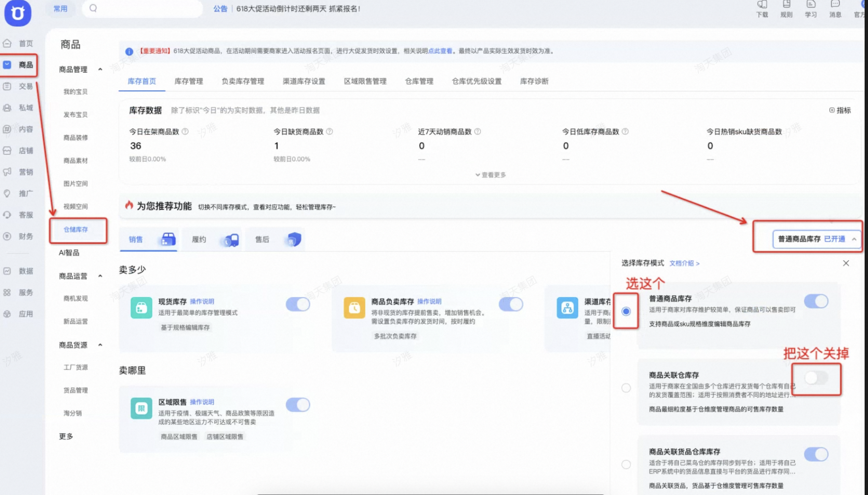The width and height of the screenshot is (868, 495).
Task: Select the 商品关联仓库存 radio button
Action: 626,388
